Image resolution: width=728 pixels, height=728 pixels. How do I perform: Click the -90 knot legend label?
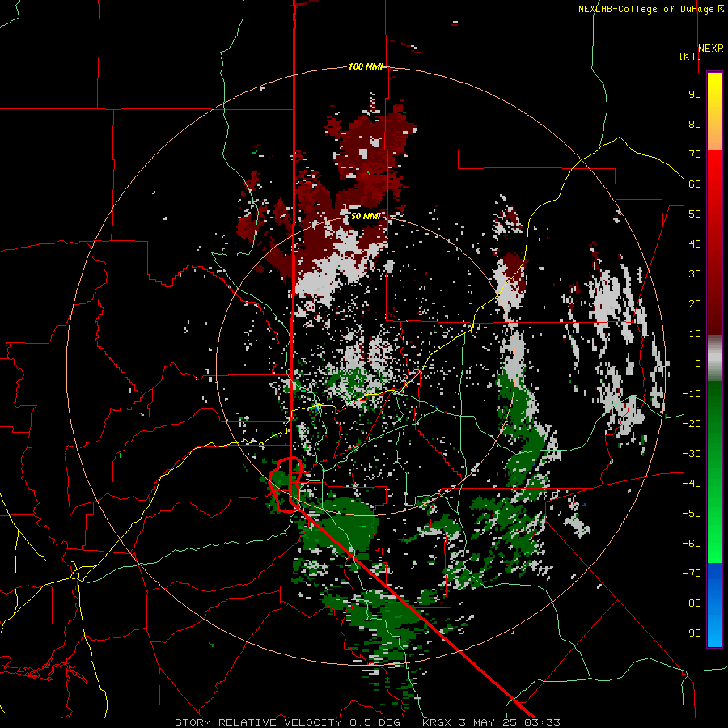pyautogui.click(x=692, y=633)
